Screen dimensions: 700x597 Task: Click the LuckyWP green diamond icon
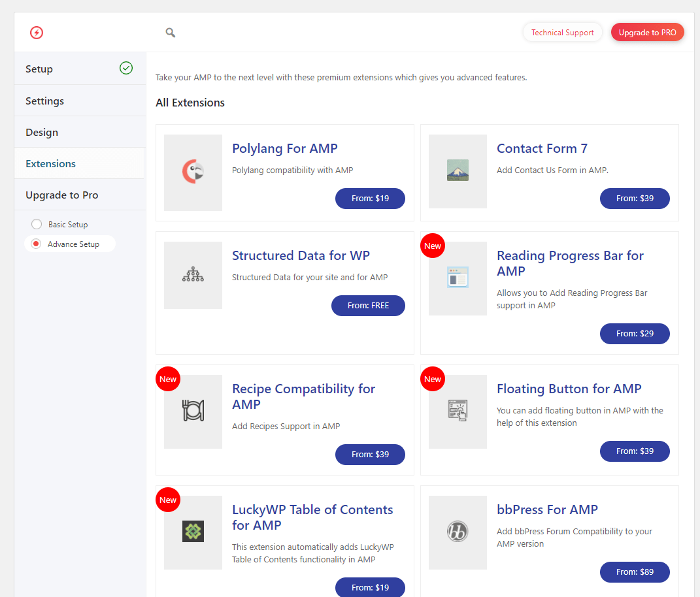tap(193, 532)
